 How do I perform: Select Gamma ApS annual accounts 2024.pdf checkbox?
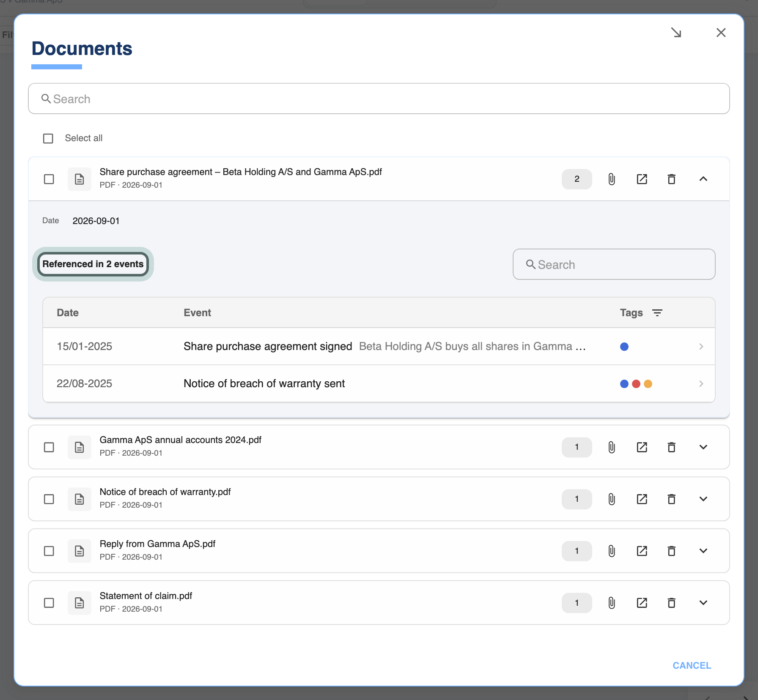pos(49,447)
